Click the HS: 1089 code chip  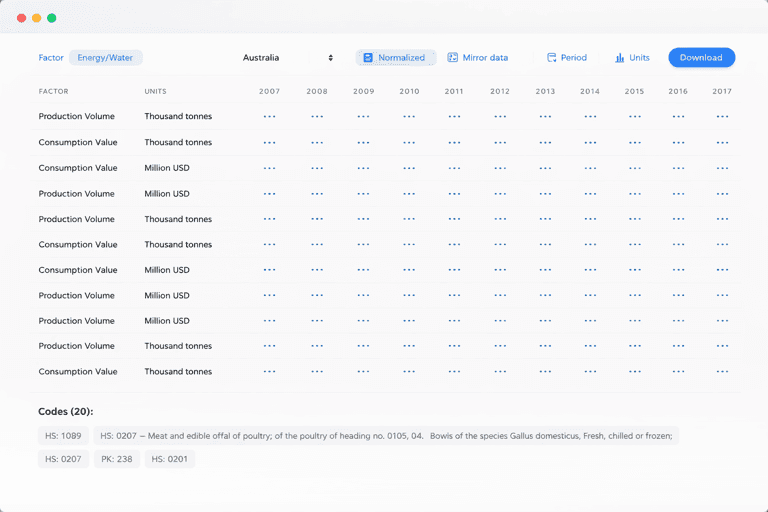point(62,436)
